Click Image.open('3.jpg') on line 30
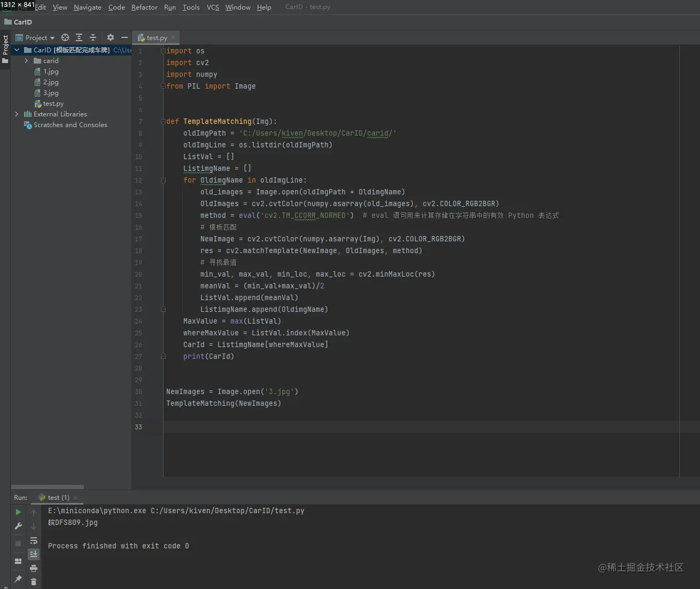The image size is (700, 589). (x=258, y=392)
